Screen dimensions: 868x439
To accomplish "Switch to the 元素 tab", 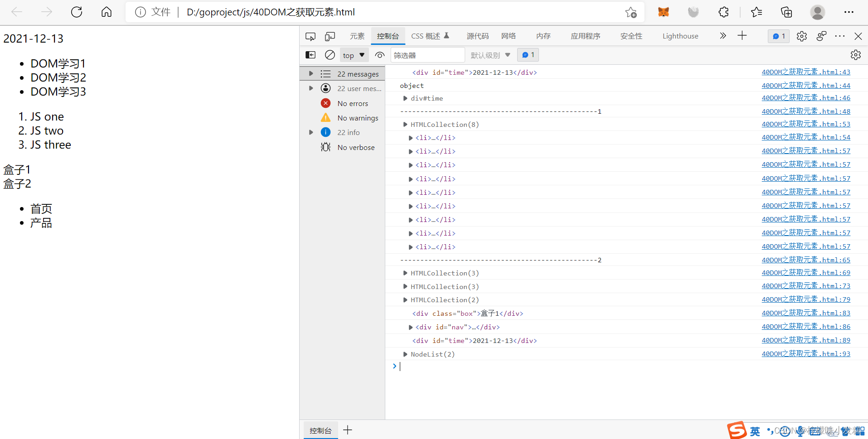I will [357, 36].
